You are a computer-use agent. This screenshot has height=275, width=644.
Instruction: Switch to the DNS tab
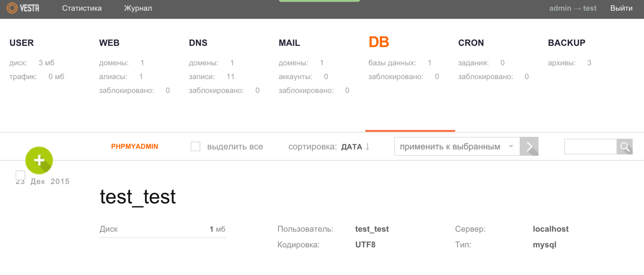[198, 43]
